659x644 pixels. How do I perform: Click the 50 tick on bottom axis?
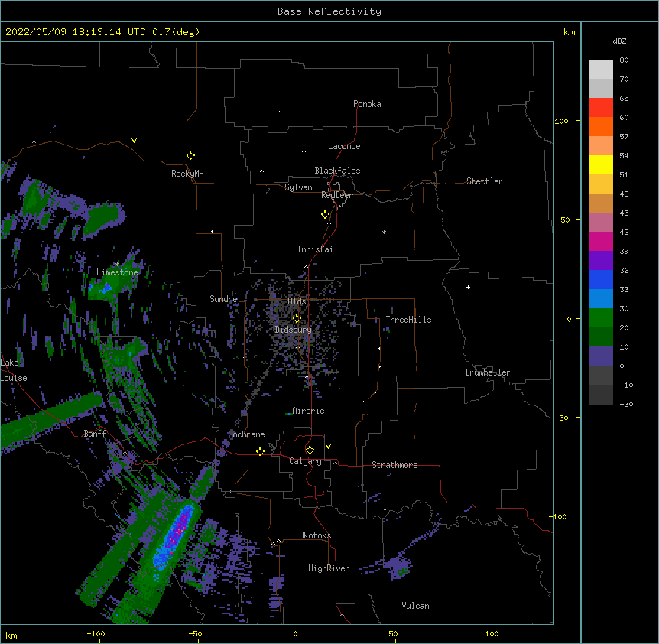click(x=393, y=633)
